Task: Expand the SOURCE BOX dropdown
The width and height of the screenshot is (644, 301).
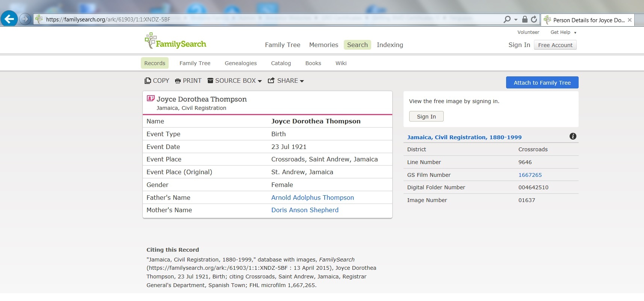Action: [235, 81]
